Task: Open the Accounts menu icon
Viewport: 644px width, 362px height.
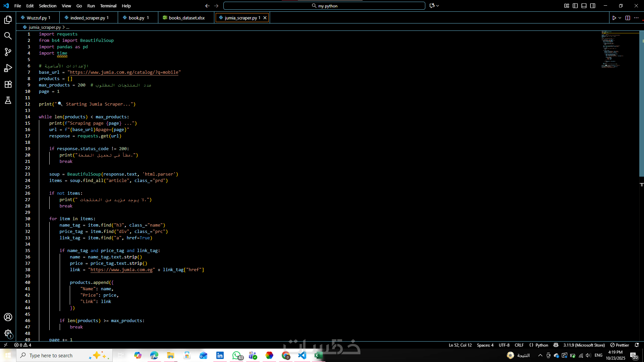Action: point(8,317)
